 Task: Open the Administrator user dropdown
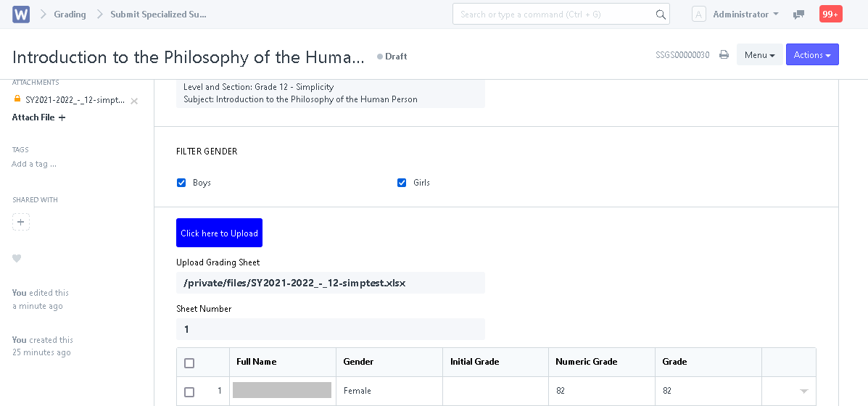coord(745,14)
